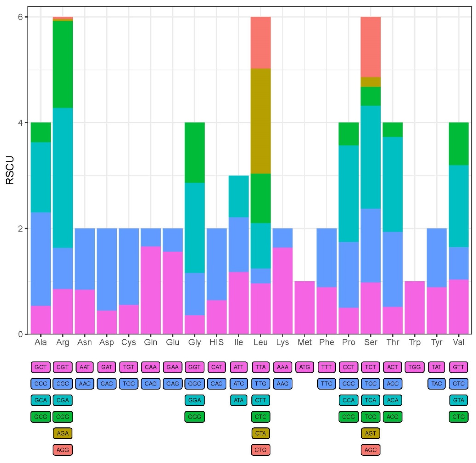Click the green GGG segment of Gly bar
This screenshot has height=463, width=476.
(194, 152)
